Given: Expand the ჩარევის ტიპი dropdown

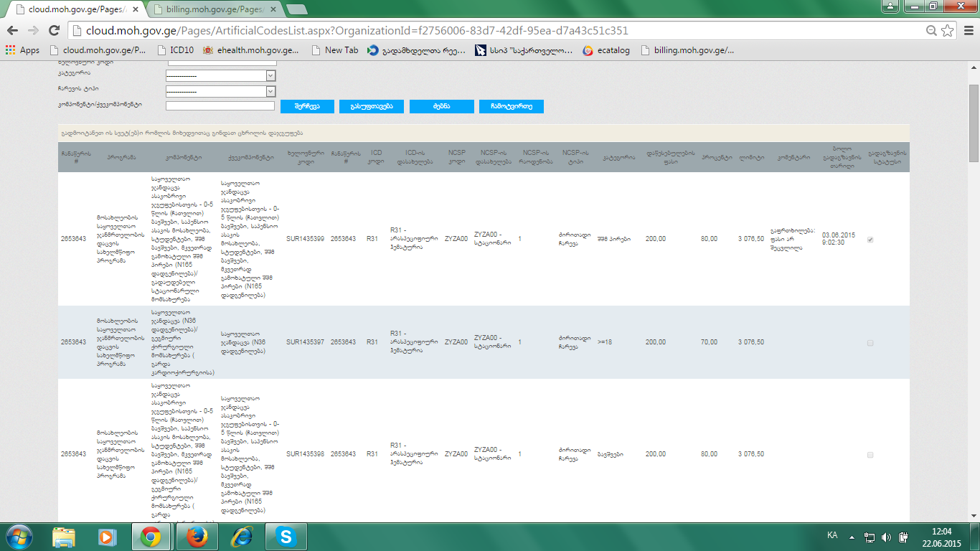Looking at the screenshot, I should pos(270,91).
